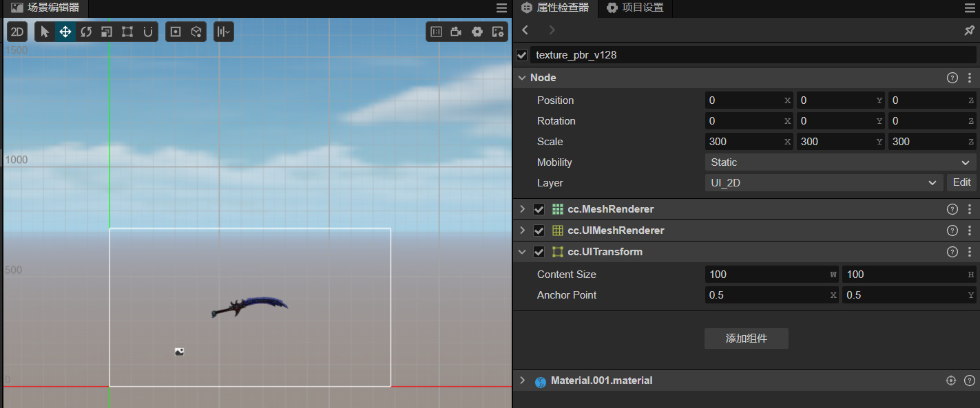Click the 添加组件 button
The height and width of the screenshot is (408, 980).
(x=747, y=339)
